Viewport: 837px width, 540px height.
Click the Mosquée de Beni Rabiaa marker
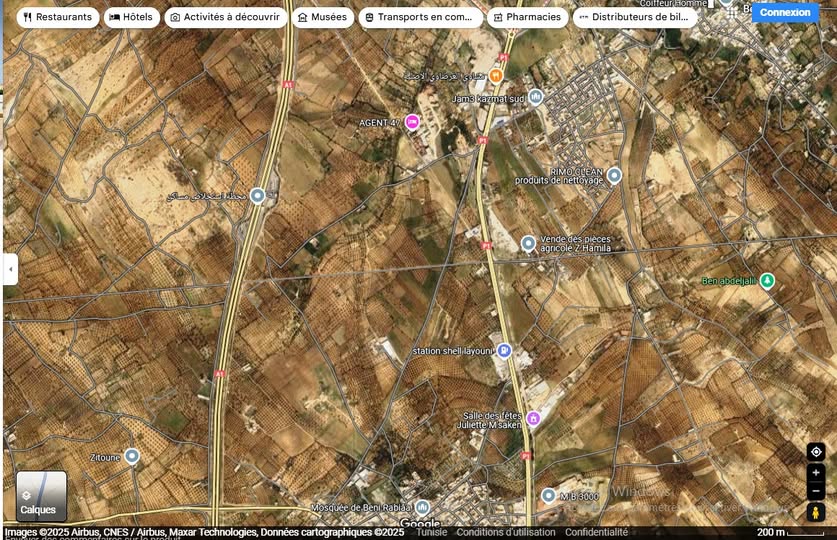(422, 507)
